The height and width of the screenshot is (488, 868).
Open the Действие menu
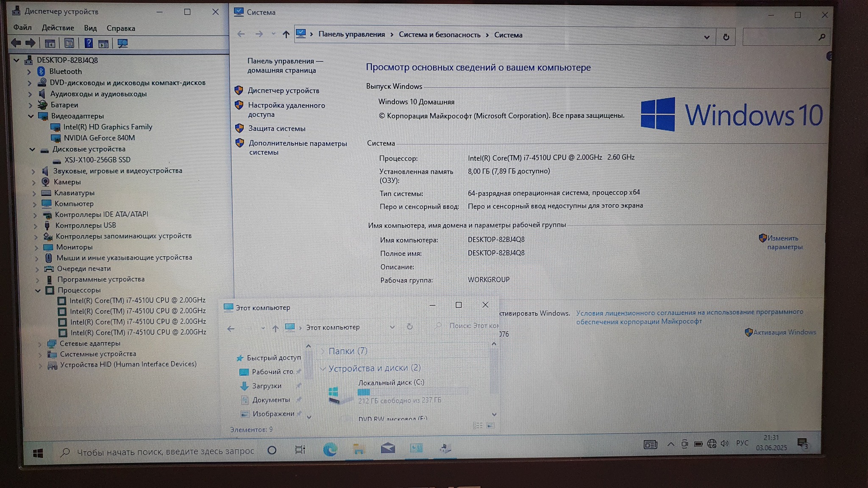coord(58,28)
